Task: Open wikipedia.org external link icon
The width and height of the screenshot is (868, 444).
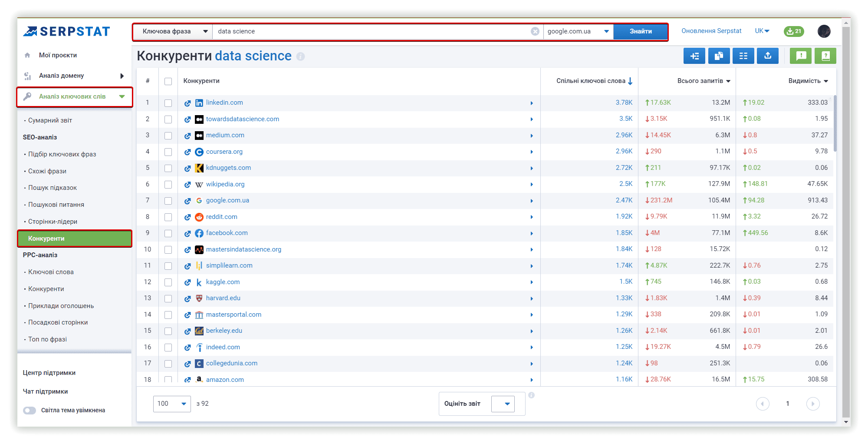Action: (x=187, y=185)
